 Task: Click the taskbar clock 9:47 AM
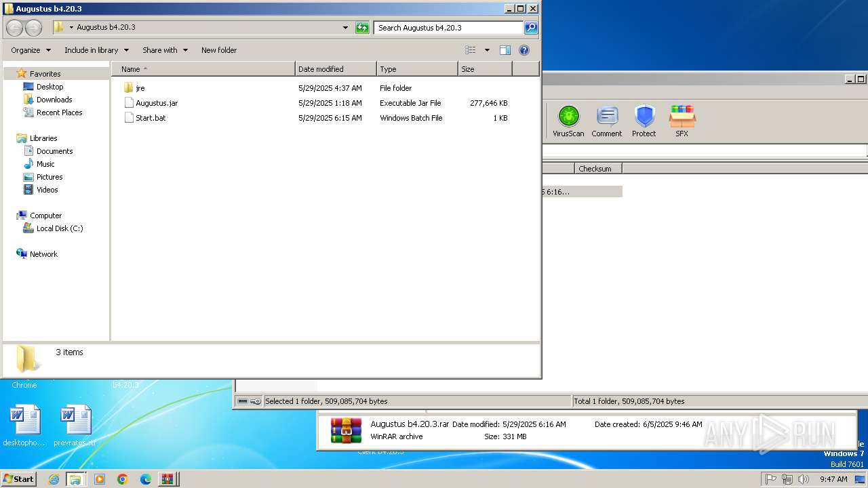833,479
